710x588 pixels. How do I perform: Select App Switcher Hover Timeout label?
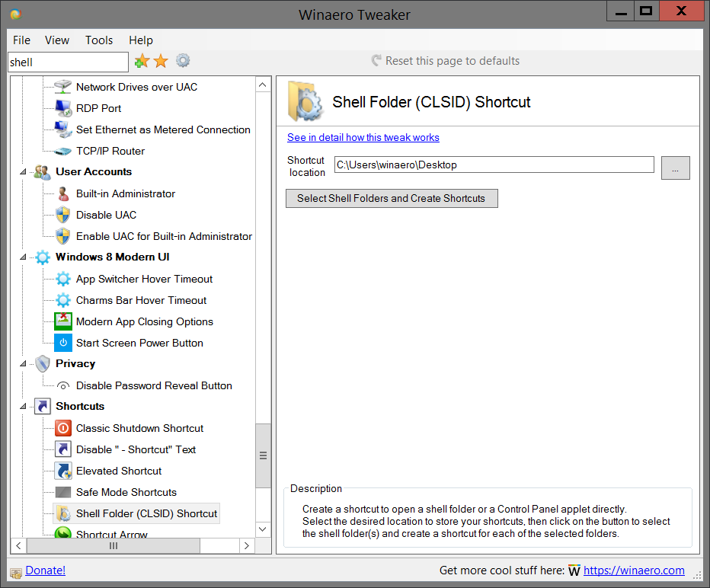pyautogui.click(x=145, y=279)
